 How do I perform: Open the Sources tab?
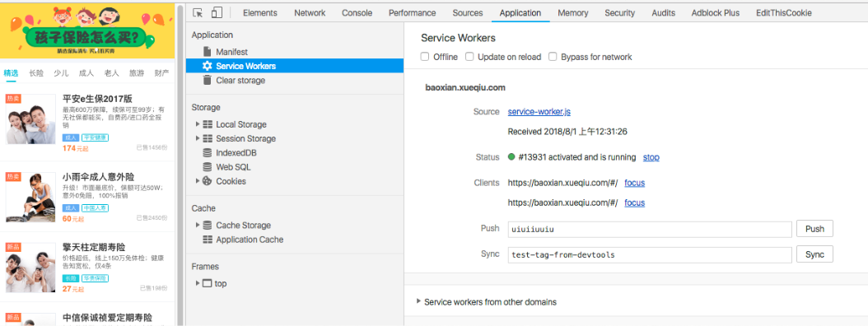coord(468,12)
